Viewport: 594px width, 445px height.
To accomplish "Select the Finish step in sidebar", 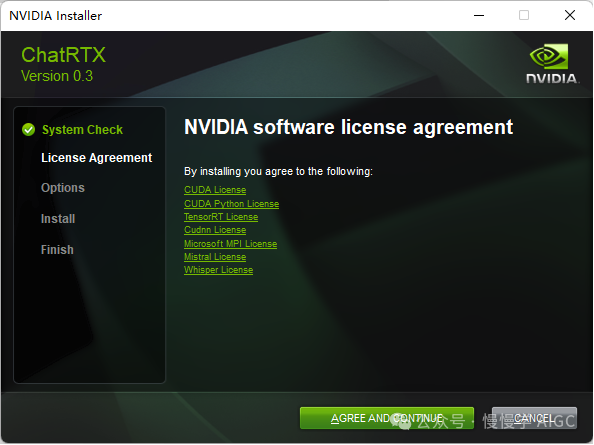I will pyautogui.click(x=57, y=250).
